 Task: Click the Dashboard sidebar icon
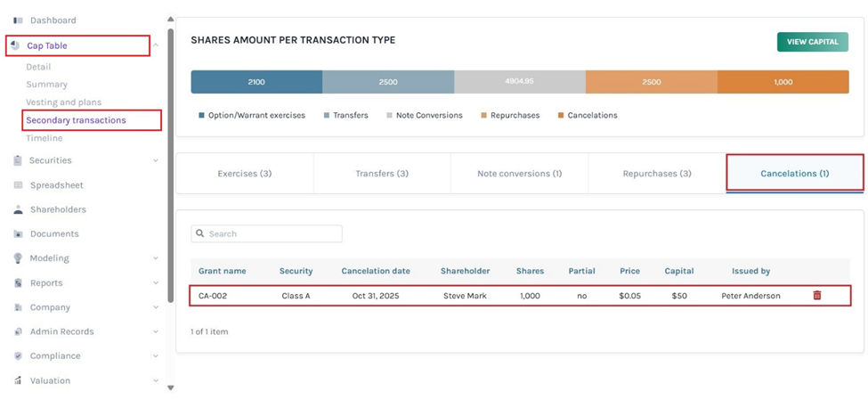18,20
